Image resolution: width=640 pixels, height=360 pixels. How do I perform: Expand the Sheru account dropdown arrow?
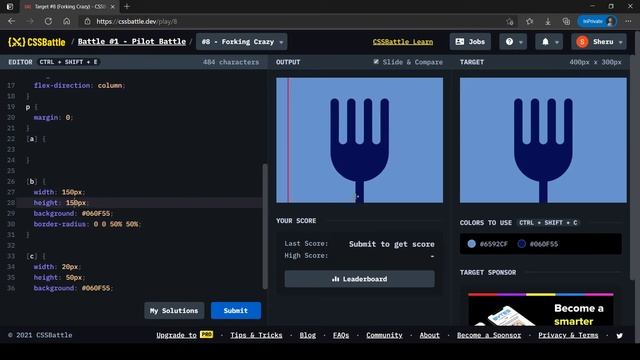[x=621, y=42]
